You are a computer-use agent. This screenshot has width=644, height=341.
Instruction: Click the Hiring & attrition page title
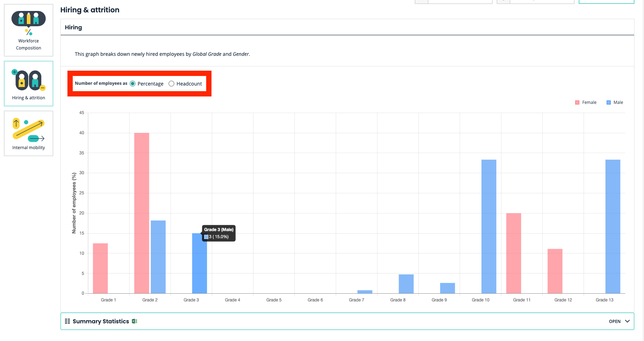coord(90,10)
